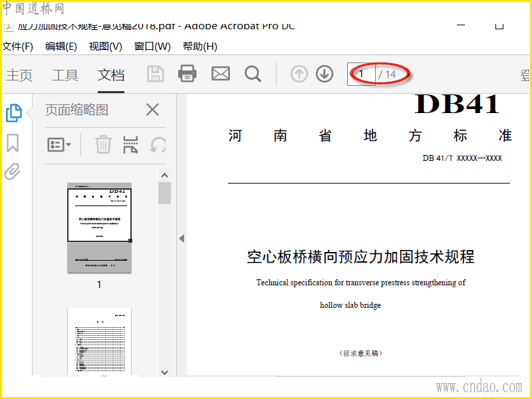Send file by email envelope icon
532x399 pixels.
pyautogui.click(x=221, y=74)
